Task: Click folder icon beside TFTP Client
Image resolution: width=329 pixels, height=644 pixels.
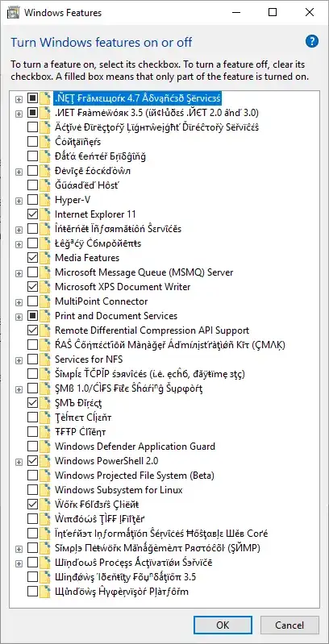Action: pos(46,432)
